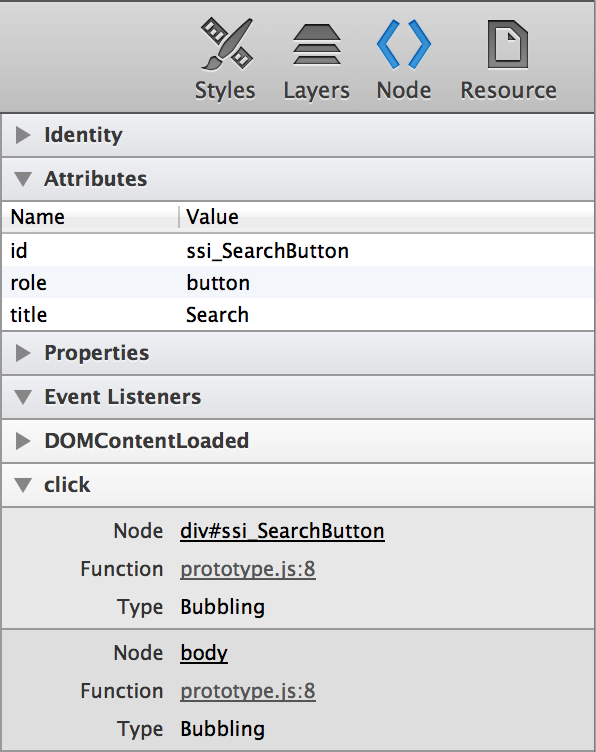
Task: Collapse the Attributes section triangle
Action: (23, 179)
